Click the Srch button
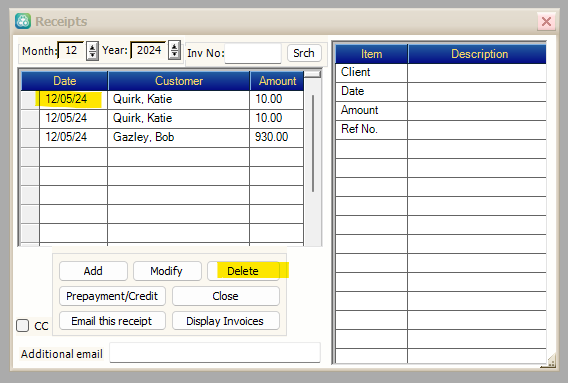This screenshot has width=568, height=383. click(304, 53)
